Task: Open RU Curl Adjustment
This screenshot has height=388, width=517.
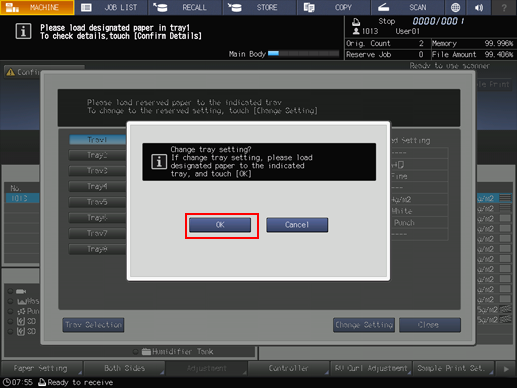Action: [x=371, y=368]
